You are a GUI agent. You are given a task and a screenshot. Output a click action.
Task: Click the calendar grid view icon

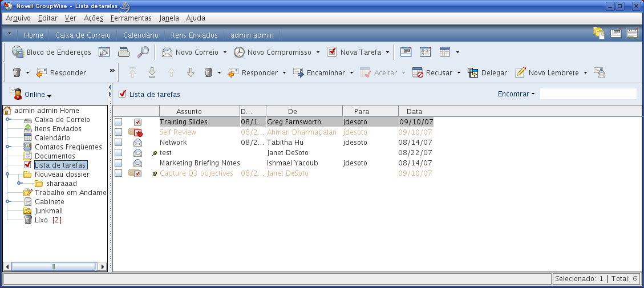[445, 52]
